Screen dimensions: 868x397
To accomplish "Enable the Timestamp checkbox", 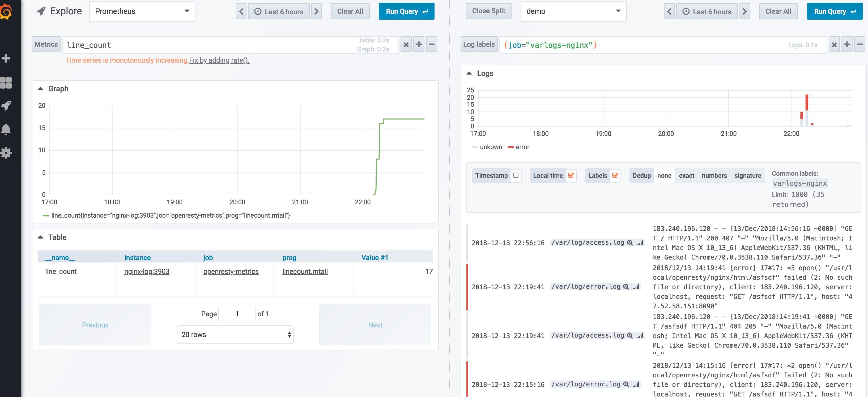I will pos(516,175).
